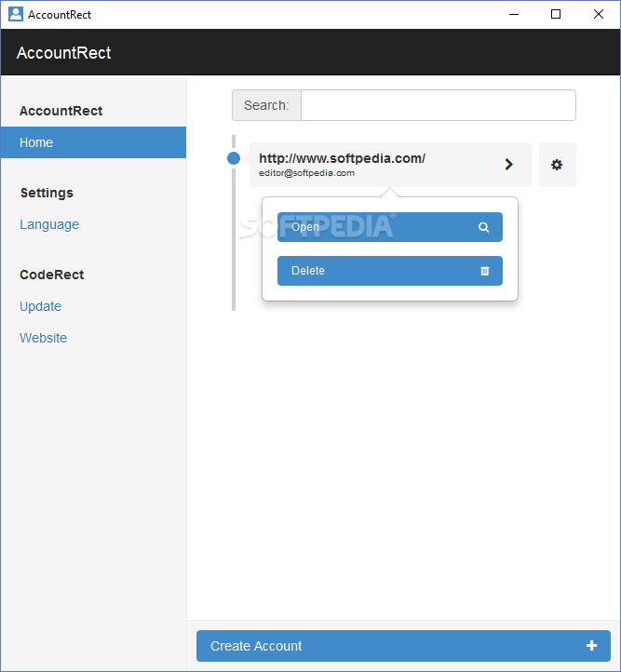This screenshot has height=672, width=621.
Task: Click the gear settings icon for softpedia account
Action: pyautogui.click(x=557, y=165)
